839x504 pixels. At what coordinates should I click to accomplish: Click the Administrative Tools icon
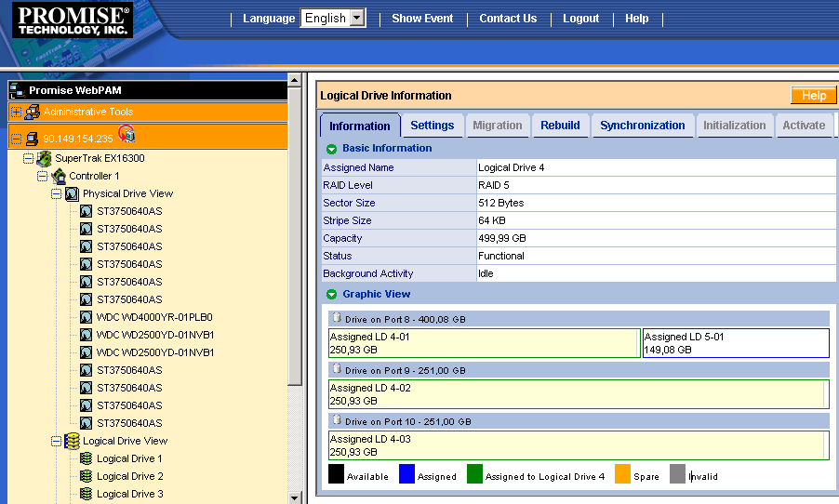click(33, 113)
